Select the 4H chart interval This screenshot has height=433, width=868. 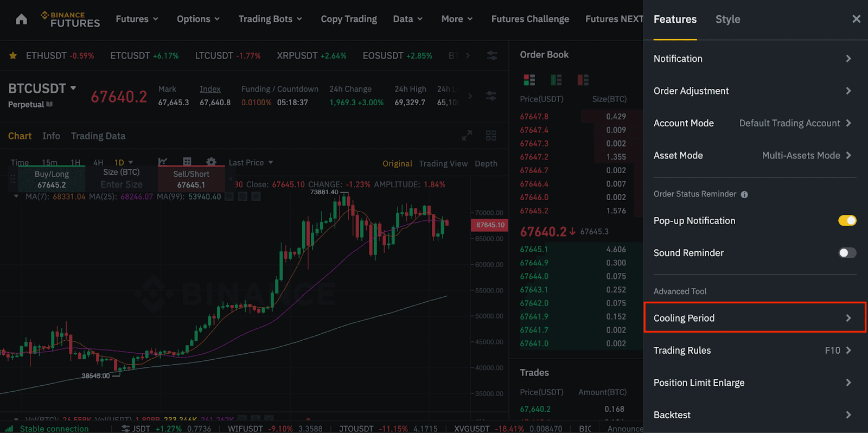[98, 162]
